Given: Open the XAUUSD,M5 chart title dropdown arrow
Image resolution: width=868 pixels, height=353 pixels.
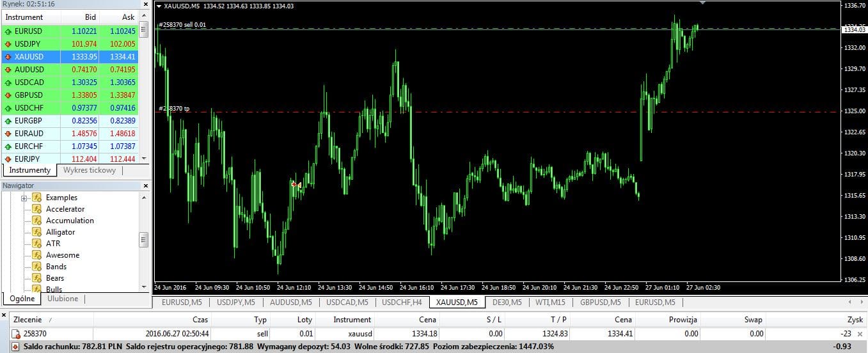Looking at the screenshot, I should pos(159,6).
